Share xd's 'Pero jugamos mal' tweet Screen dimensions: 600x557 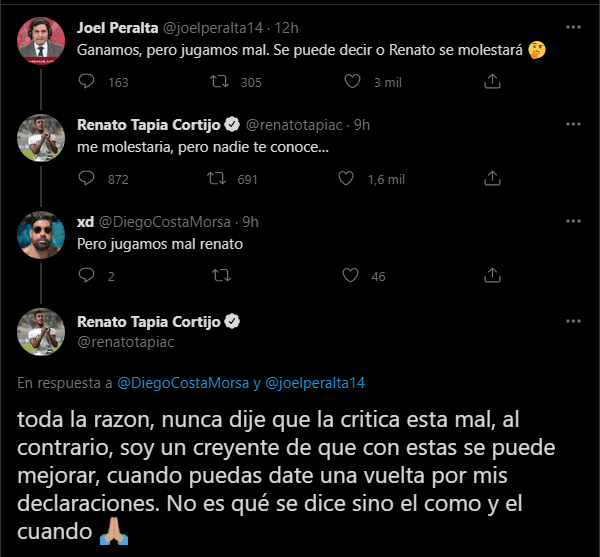[x=491, y=276]
